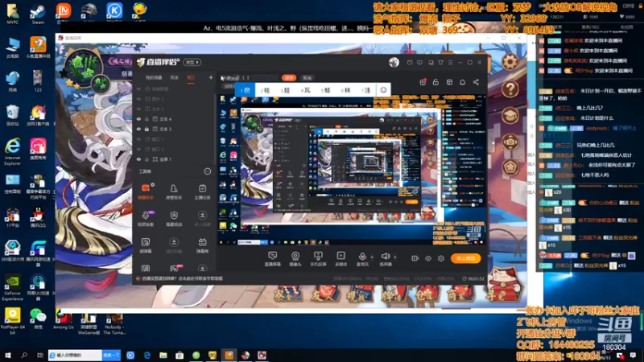The height and width of the screenshot is (362, 644).
Task: Choose IME candidate 2 哇
Action: [266, 90]
